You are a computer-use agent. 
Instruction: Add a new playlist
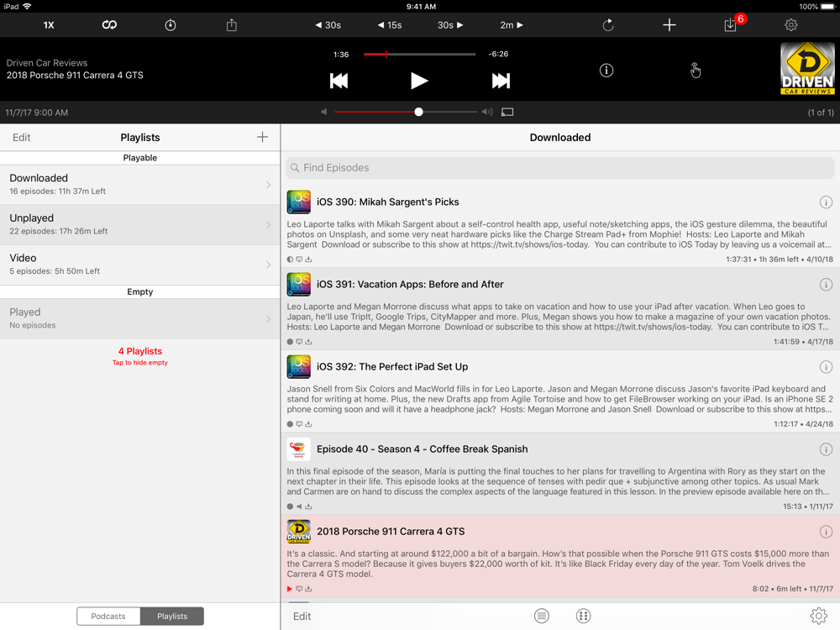point(262,137)
